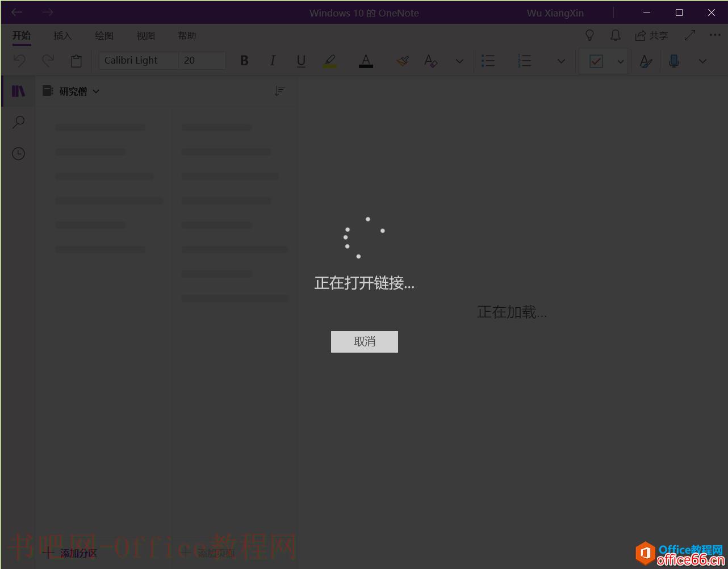728x569 pixels.
Task: Add a section with 添加分区
Action: (70, 553)
